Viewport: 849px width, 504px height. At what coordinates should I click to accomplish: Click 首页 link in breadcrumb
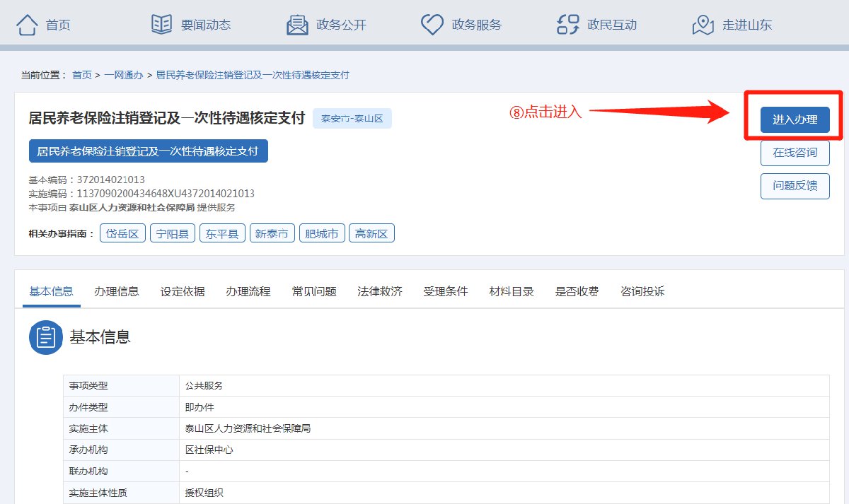coord(82,75)
